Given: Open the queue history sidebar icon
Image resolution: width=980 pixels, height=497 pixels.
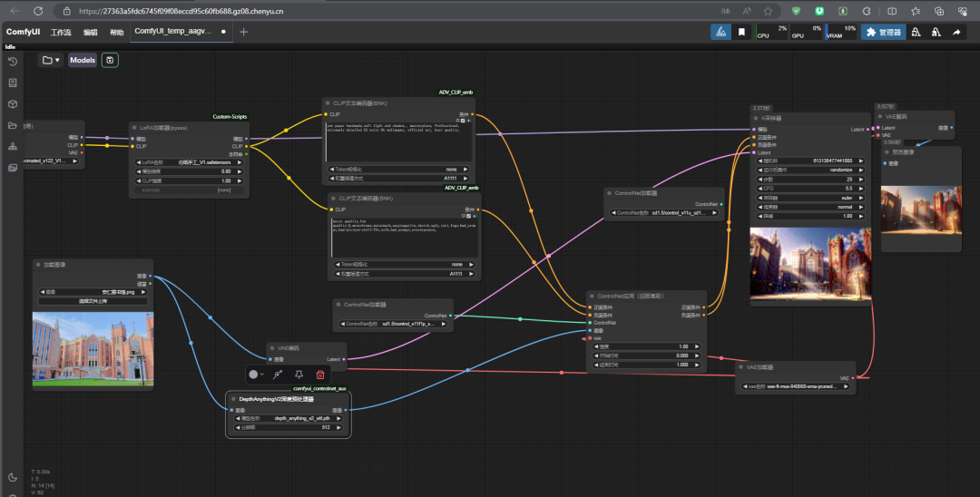Looking at the screenshot, I should (13, 62).
